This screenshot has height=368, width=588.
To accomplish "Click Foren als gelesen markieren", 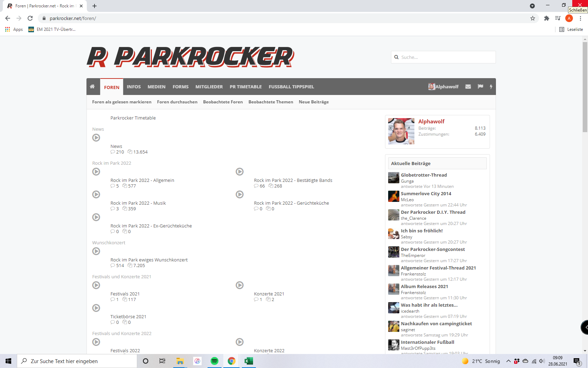I will (x=122, y=102).
